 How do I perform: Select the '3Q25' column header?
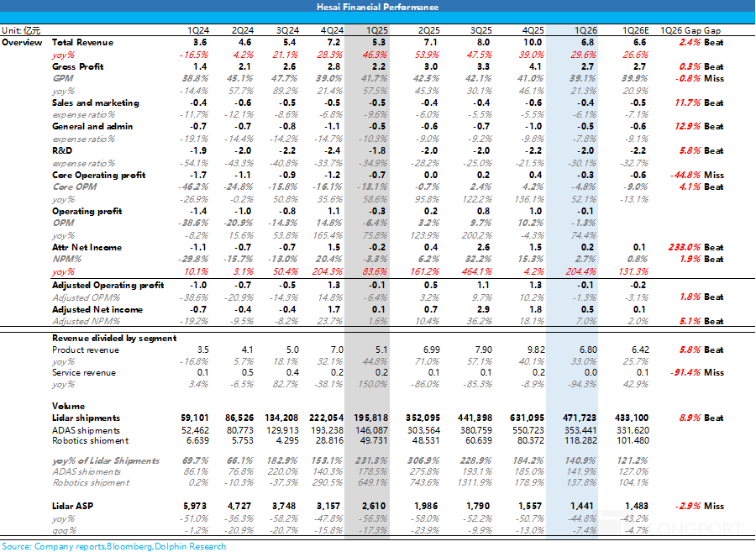pyautogui.click(x=480, y=30)
